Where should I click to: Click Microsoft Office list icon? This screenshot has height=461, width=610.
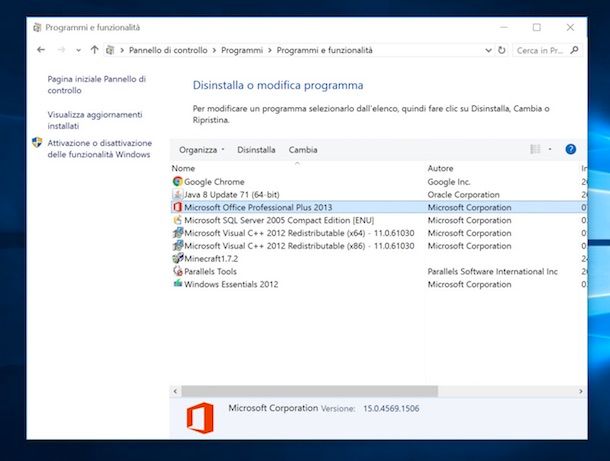tap(177, 207)
